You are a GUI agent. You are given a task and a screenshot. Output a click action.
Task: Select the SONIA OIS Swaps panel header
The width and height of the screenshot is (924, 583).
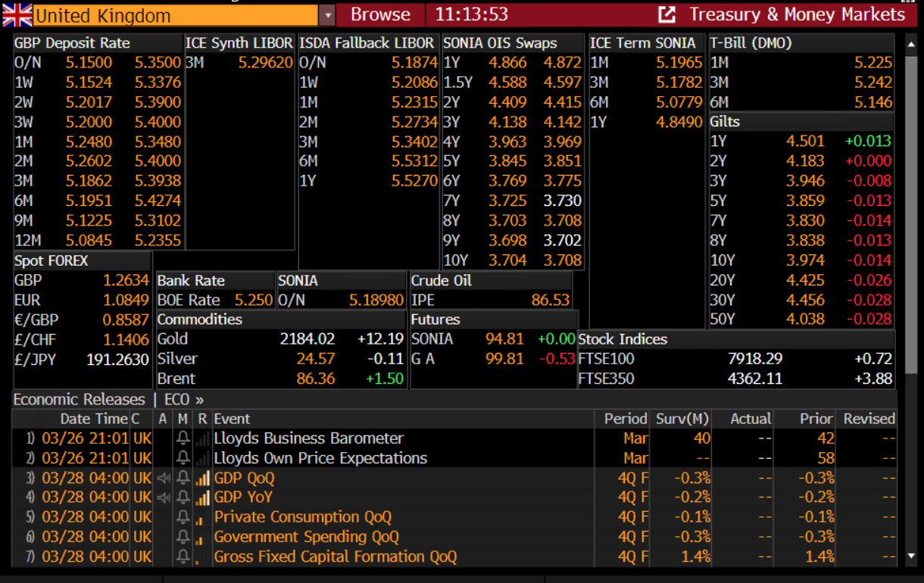(500, 43)
